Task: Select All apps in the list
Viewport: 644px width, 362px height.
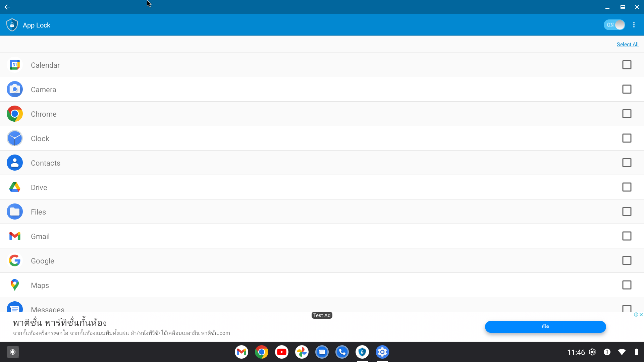Action: click(x=627, y=44)
